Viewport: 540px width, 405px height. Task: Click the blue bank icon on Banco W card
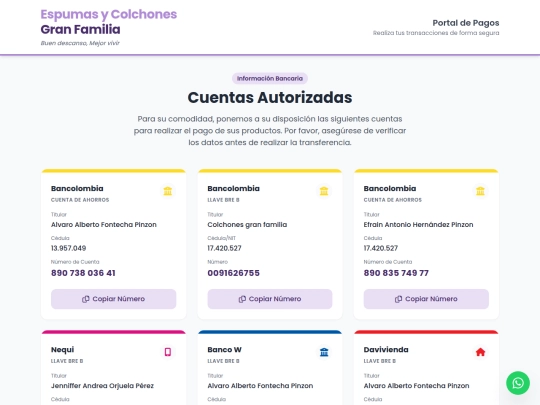tap(324, 352)
